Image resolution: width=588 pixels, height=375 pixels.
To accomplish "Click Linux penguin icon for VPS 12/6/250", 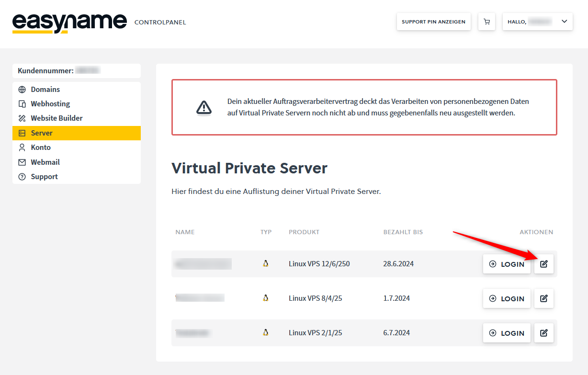I will pyautogui.click(x=265, y=263).
